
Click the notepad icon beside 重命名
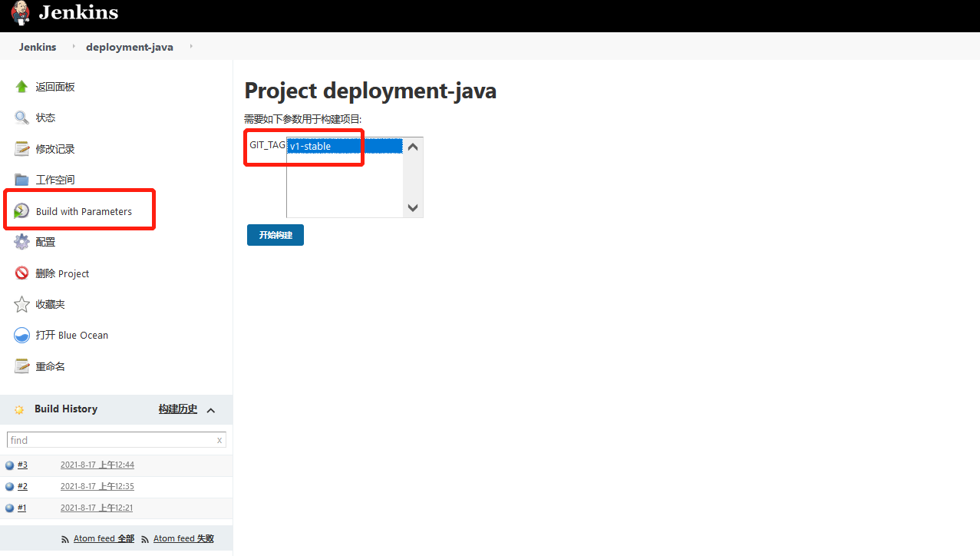click(21, 366)
